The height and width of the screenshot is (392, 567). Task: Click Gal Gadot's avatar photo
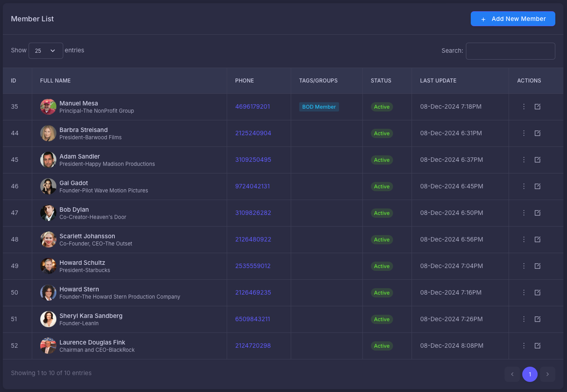[x=48, y=186]
